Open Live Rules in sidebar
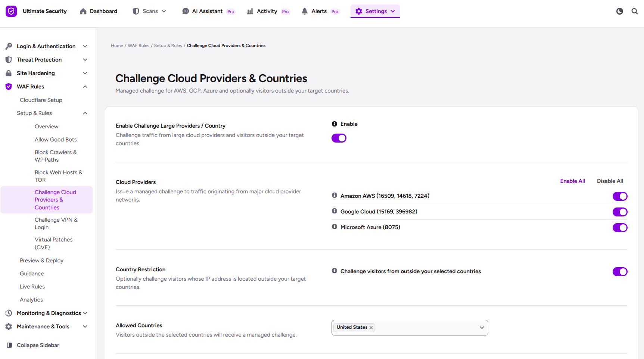644x359 pixels. [x=32, y=287]
